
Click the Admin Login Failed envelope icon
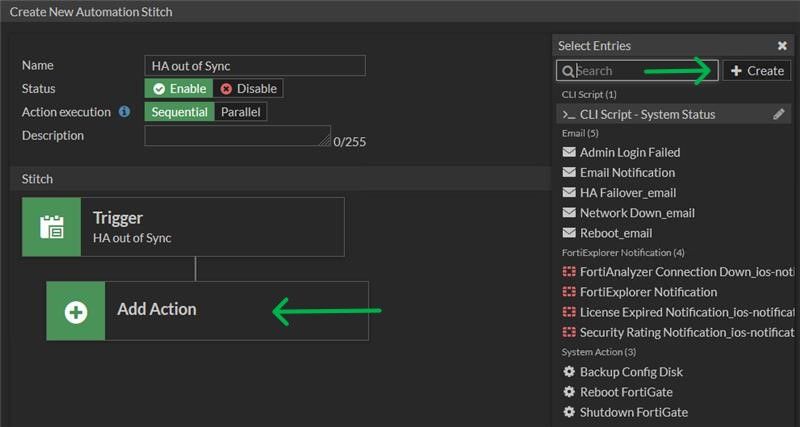[569, 153]
